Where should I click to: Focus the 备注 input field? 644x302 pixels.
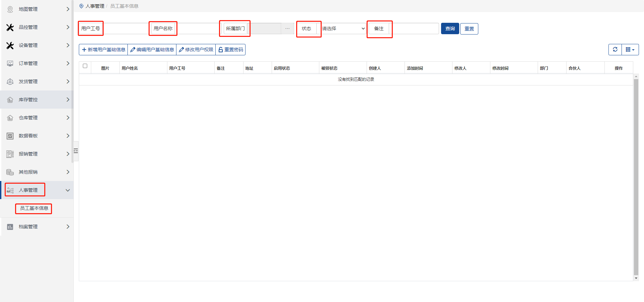point(415,28)
